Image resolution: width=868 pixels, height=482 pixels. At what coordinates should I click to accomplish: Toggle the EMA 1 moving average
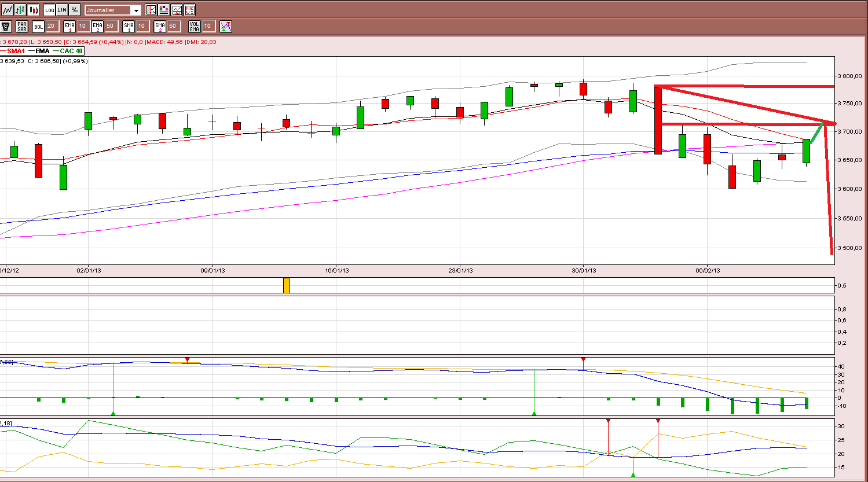tap(69, 26)
